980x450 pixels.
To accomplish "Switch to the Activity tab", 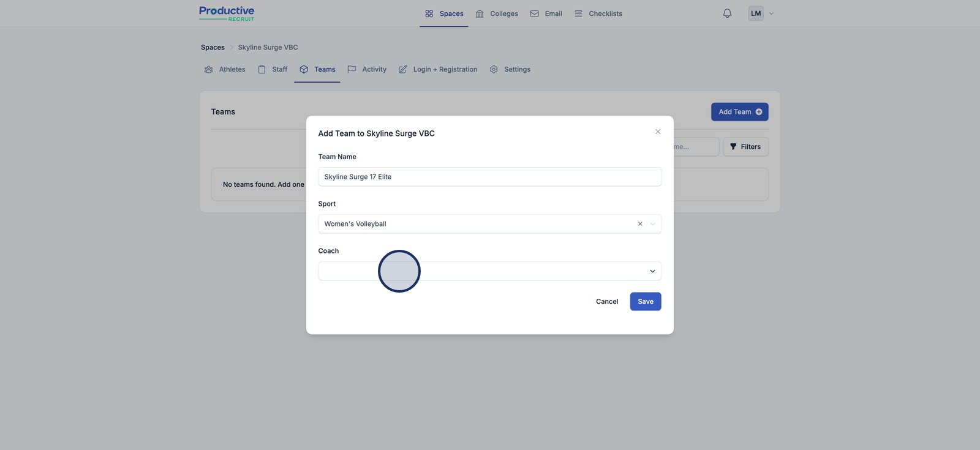I will [367, 70].
